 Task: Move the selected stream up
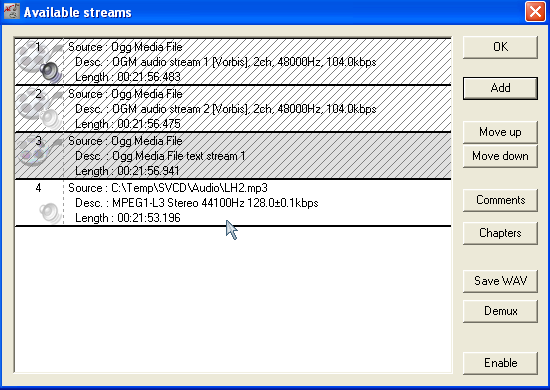(x=500, y=132)
